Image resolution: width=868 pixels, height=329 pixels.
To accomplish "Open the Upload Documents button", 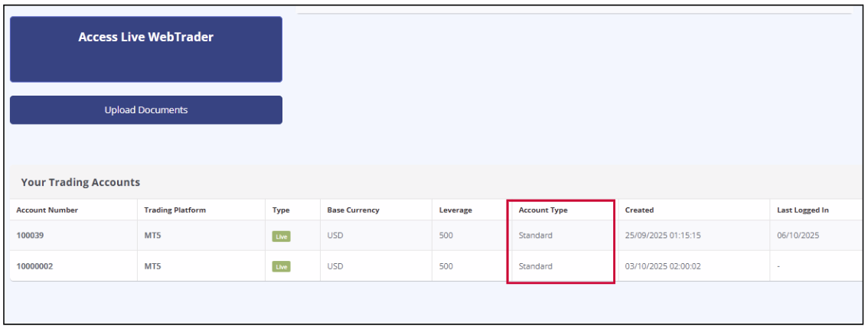I will click(x=145, y=110).
